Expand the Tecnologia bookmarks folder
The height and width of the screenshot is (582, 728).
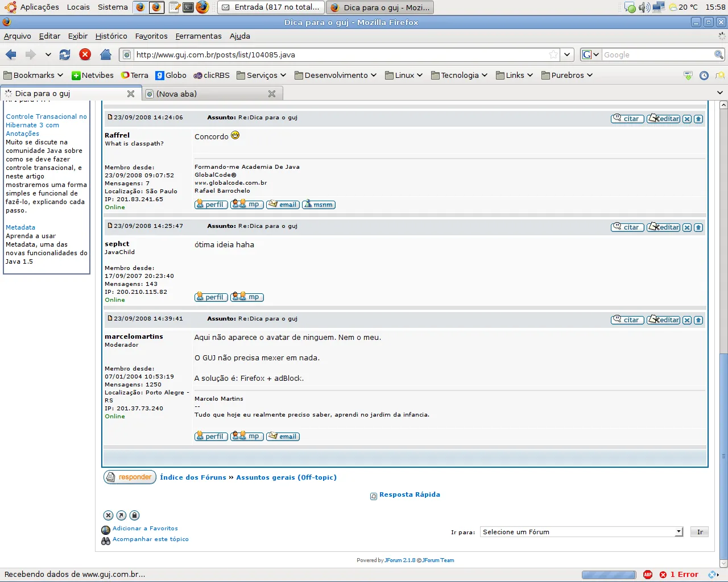pos(460,75)
